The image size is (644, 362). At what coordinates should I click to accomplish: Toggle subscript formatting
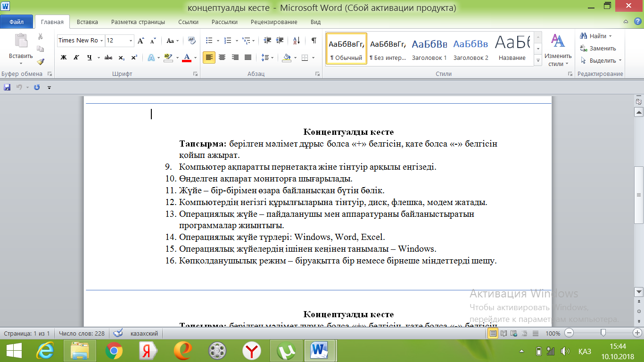coord(122,58)
